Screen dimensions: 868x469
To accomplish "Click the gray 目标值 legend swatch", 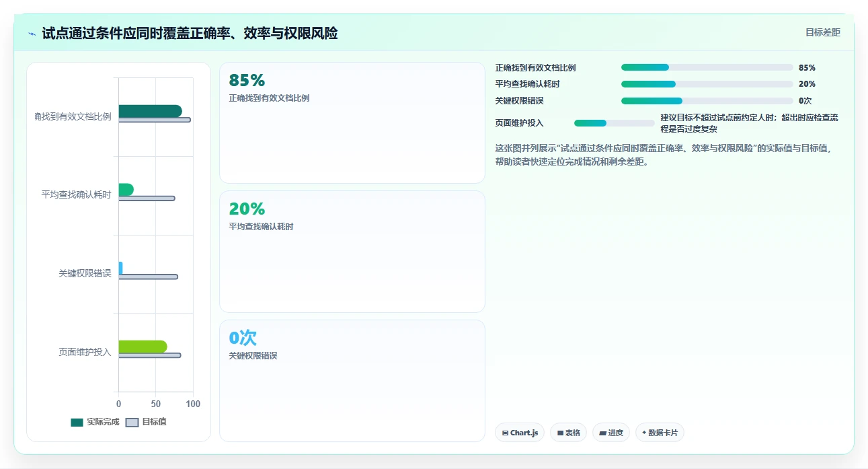I will [x=132, y=423].
